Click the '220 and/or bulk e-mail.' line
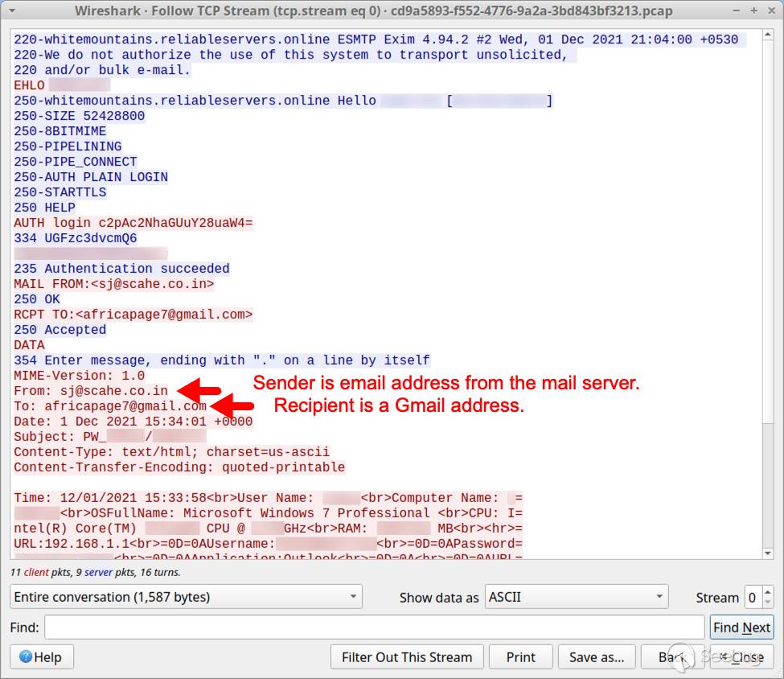784x679 pixels. click(x=102, y=70)
